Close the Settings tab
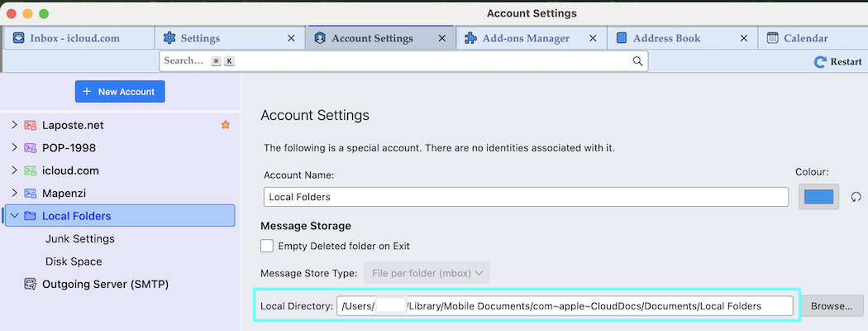 coord(290,38)
